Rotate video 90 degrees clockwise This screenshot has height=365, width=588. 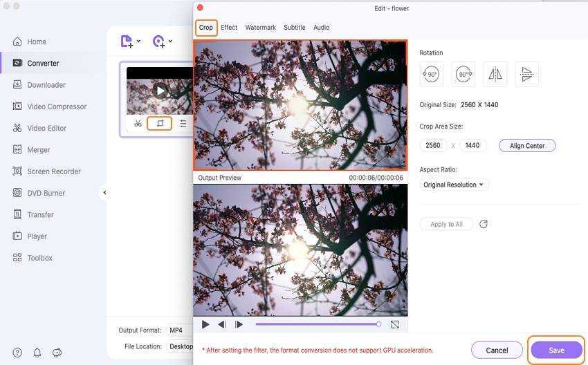click(463, 74)
